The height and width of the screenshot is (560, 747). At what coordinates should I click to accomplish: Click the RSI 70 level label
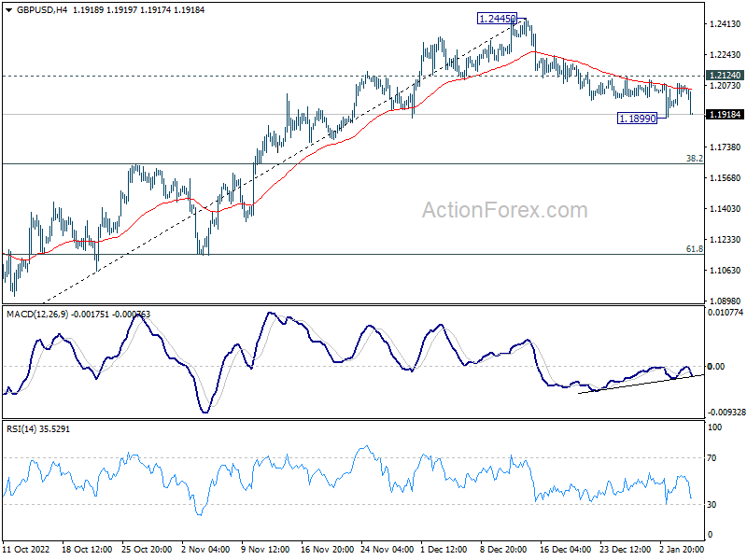[712, 458]
